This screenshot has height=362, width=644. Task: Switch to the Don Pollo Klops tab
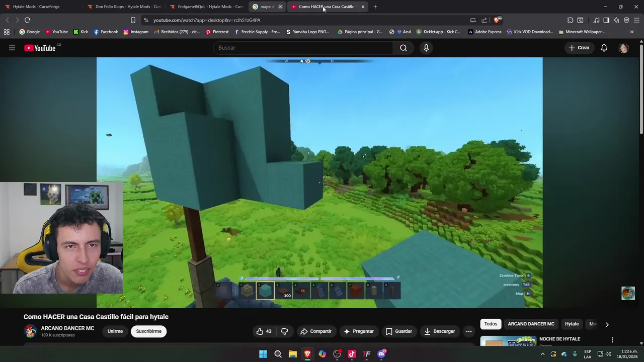click(124, 7)
